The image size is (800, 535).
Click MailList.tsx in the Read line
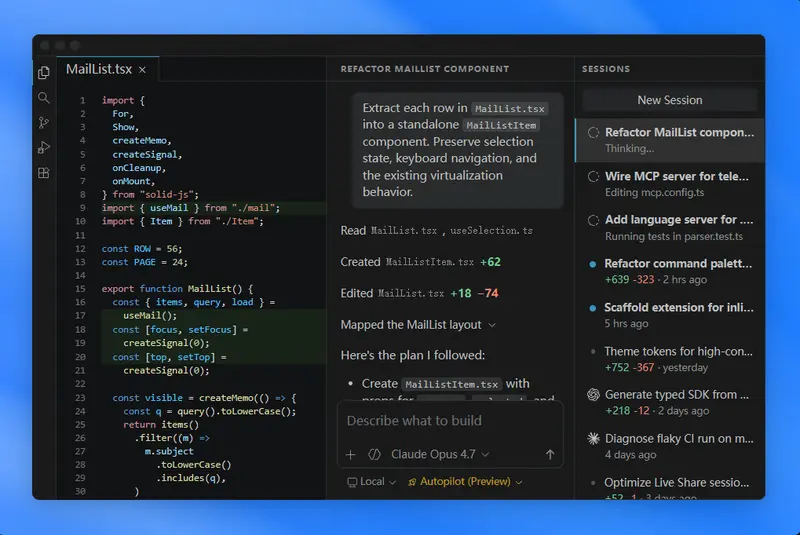(404, 231)
